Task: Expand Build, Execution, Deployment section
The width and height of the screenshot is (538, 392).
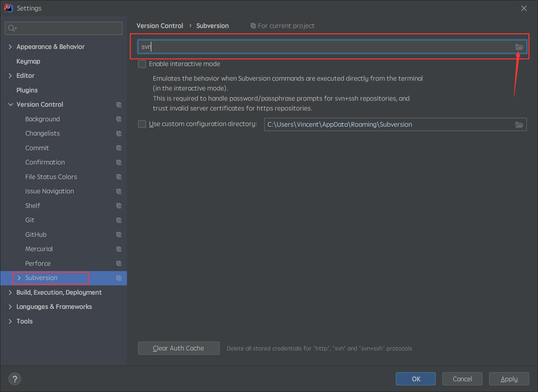Action: point(10,292)
